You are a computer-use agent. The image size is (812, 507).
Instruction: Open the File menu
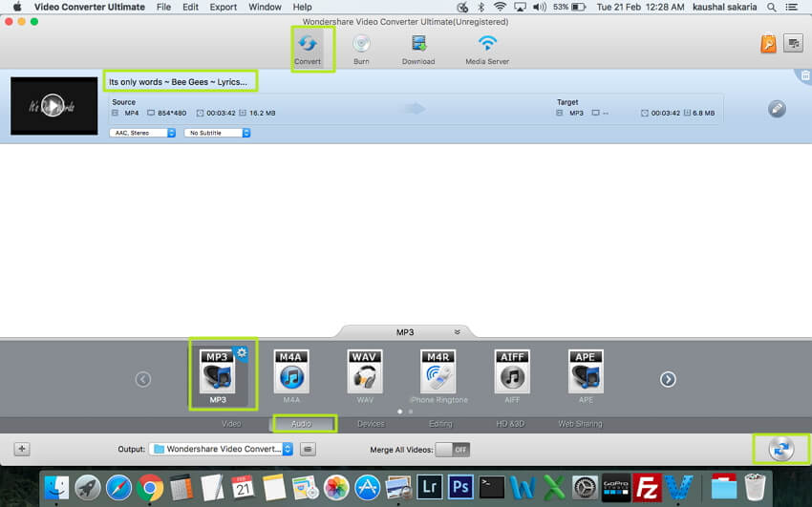pyautogui.click(x=163, y=8)
